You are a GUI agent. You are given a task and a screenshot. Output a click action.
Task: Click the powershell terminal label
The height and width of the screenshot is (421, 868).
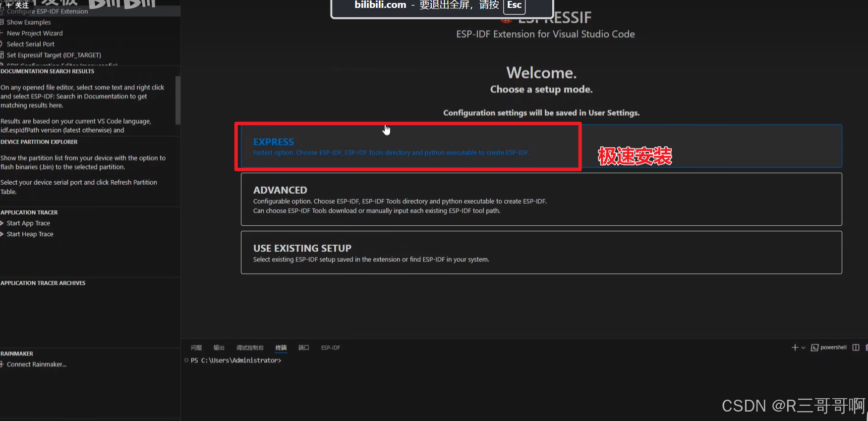(833, 348)
